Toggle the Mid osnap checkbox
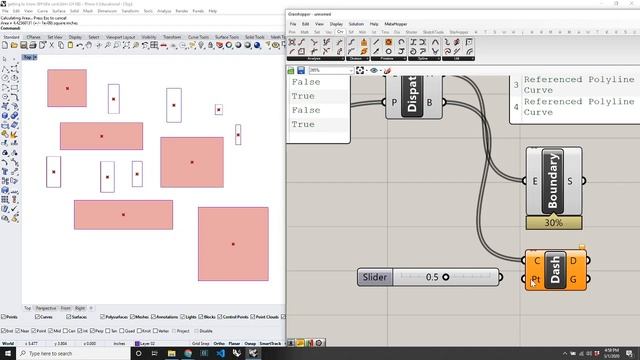 [x=51, y=331]
